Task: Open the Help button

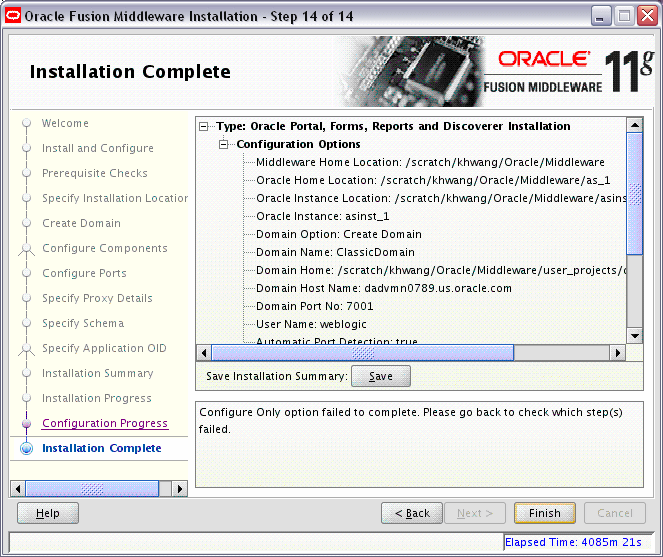Action: pyautogui.click(x=48, y=513)
